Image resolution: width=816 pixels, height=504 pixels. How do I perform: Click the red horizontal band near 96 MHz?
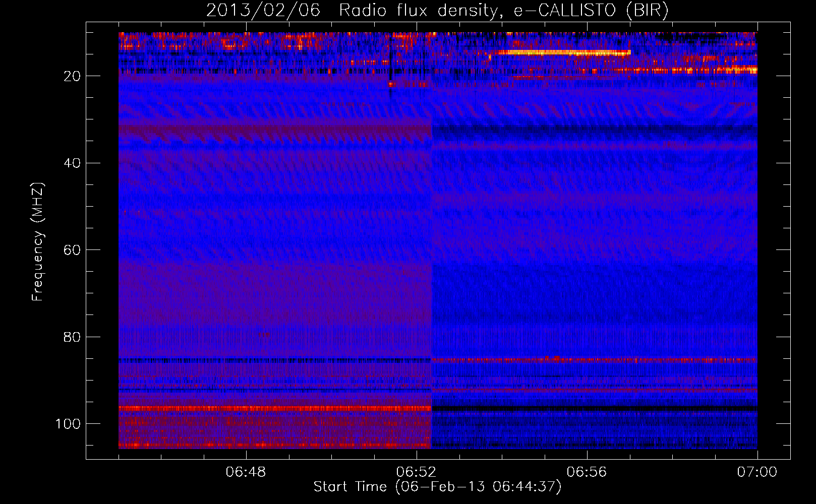point(275,408)
